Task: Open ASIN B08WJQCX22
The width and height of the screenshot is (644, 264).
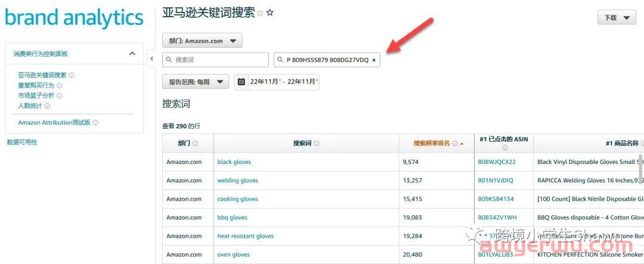Action: [x=497, y=161]
